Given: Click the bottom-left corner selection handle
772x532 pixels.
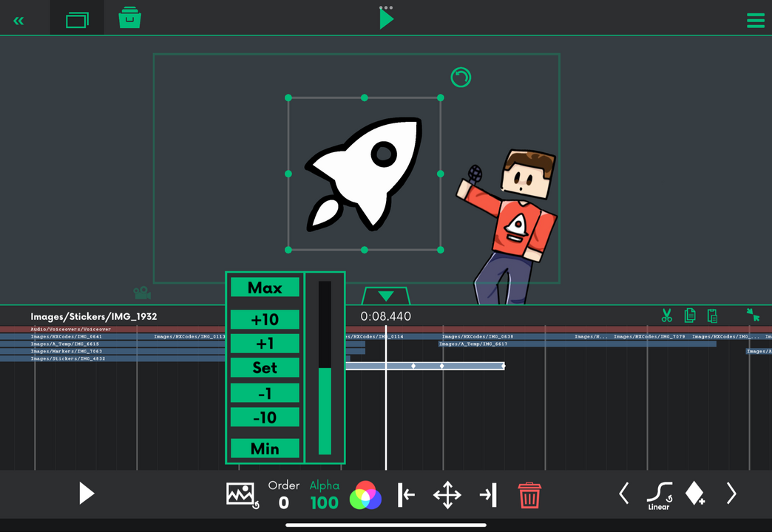Looking at the screenshot, I should pos(288,250).
